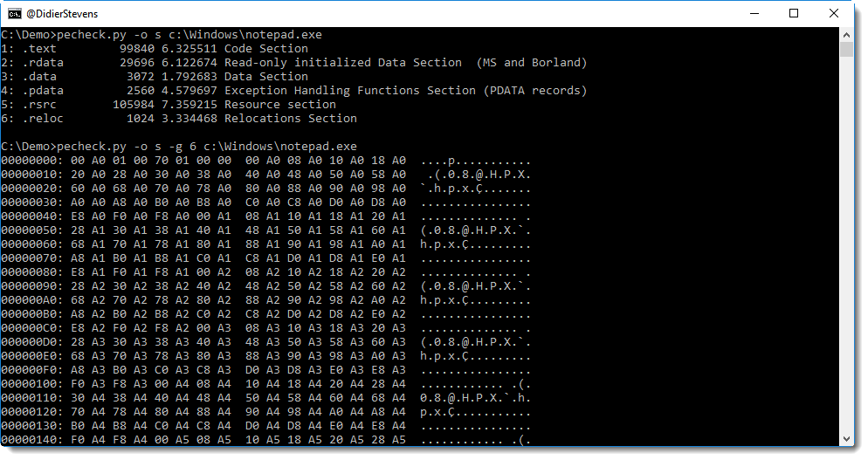
Task: Minimize the @DidierStevens console window
Action: click(x=753, y=13)
